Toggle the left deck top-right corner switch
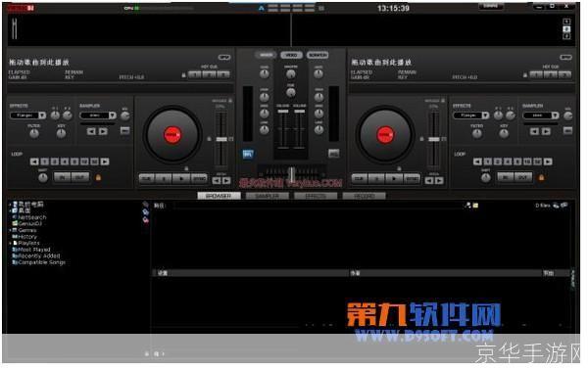This screenshot has height=369, width=588. 224,58
